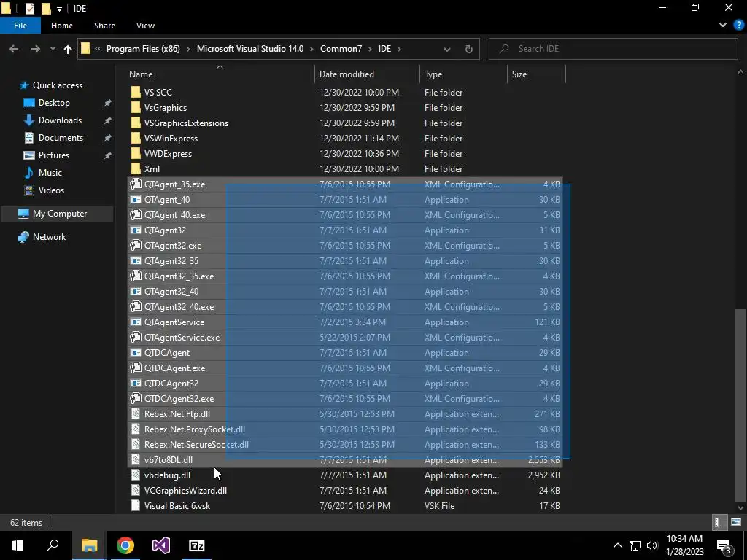Viewport: 747px width, 560px height.
Task: Click the QTAgent_40 application icon
Action: (x=136, y=200)
